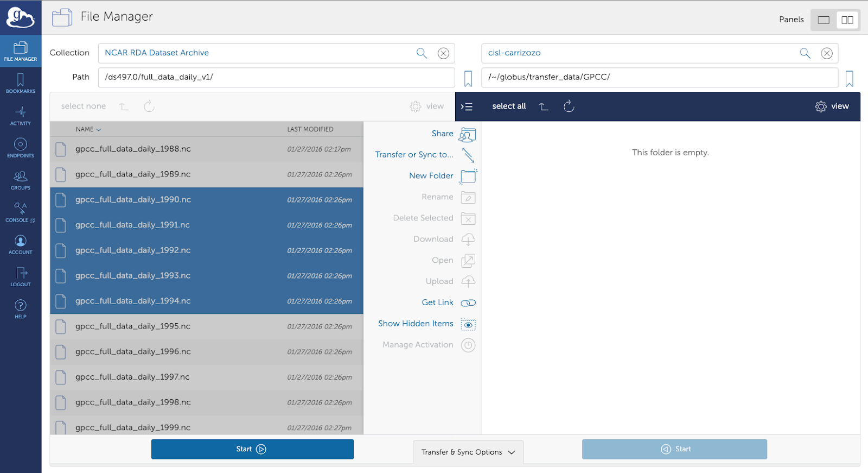Click the Rename option

pyautogui.click(x=448, y=197)
